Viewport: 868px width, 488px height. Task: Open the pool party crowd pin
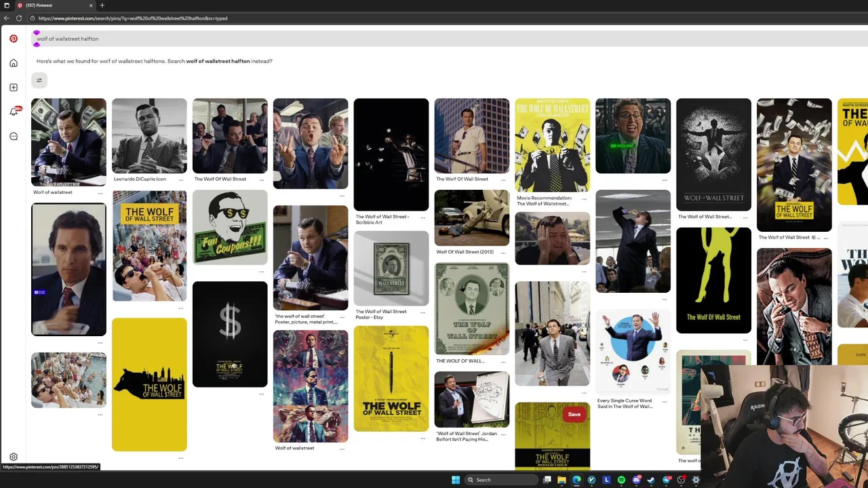coord(68,380)
